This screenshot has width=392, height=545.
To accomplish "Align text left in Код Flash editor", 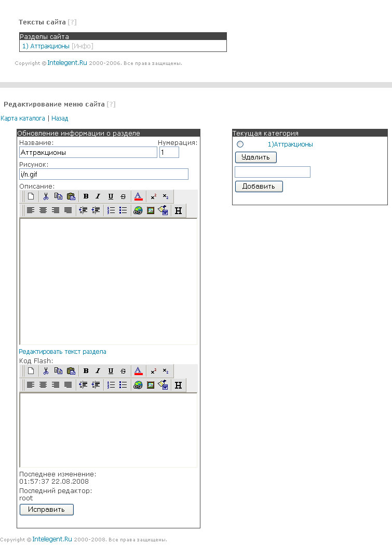I will coord(31,385).
